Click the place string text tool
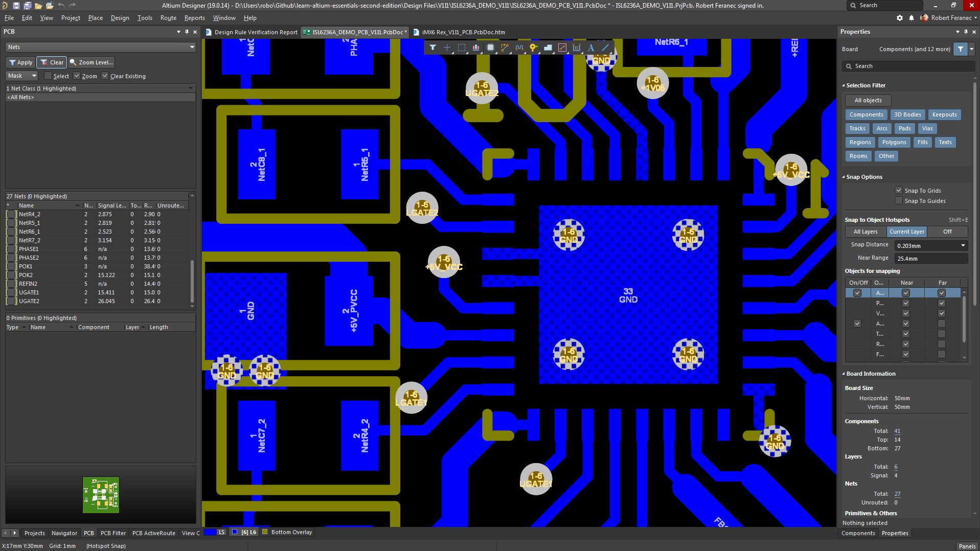 pyautogui.click(x=590, y=48)
